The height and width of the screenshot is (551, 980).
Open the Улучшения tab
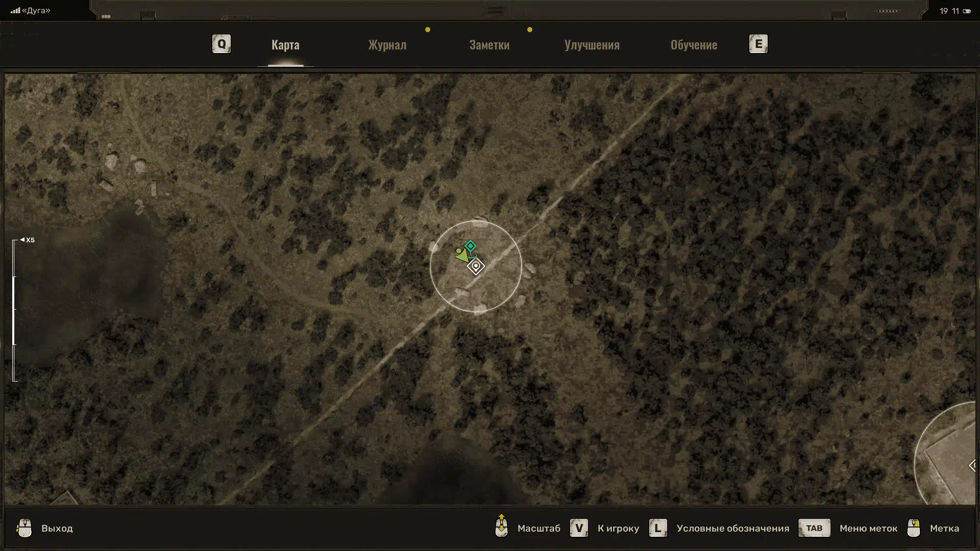[x=592, y=45]
